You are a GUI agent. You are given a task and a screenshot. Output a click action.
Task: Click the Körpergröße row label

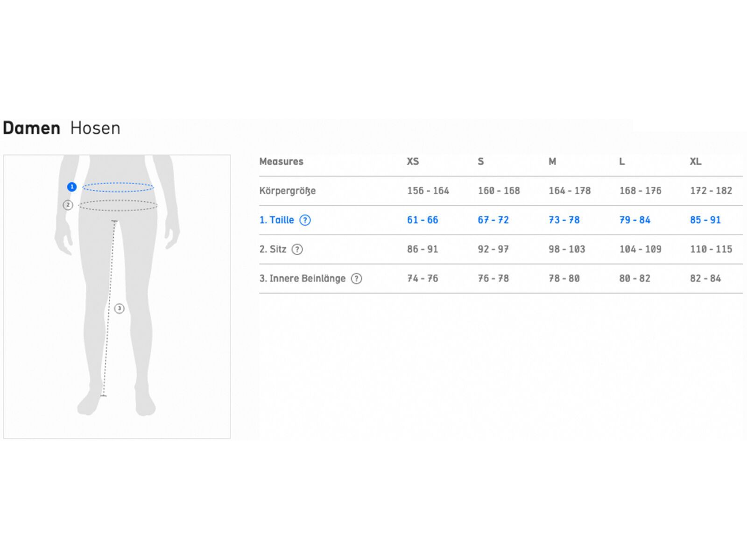pos(288,191)
